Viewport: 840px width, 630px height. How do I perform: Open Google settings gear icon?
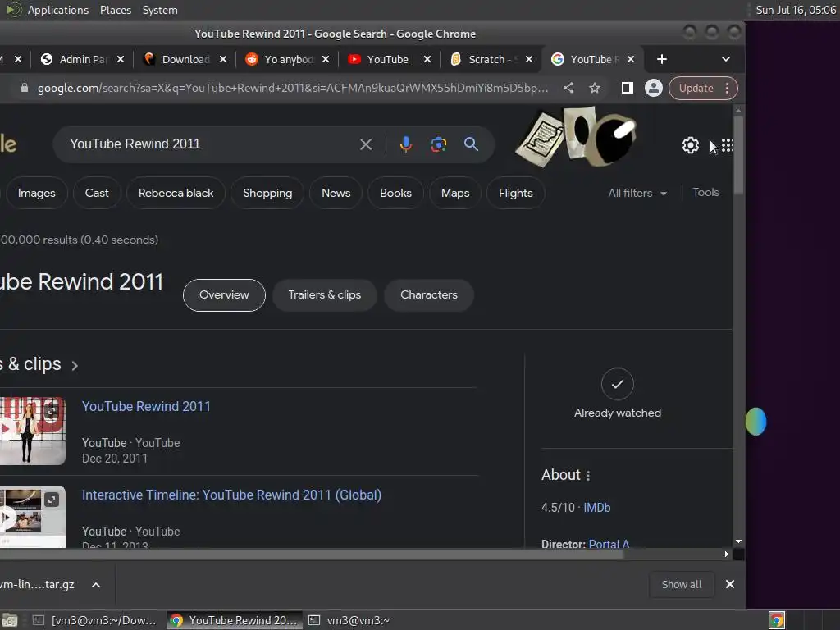pyautogui.click(x=691, y=145)
